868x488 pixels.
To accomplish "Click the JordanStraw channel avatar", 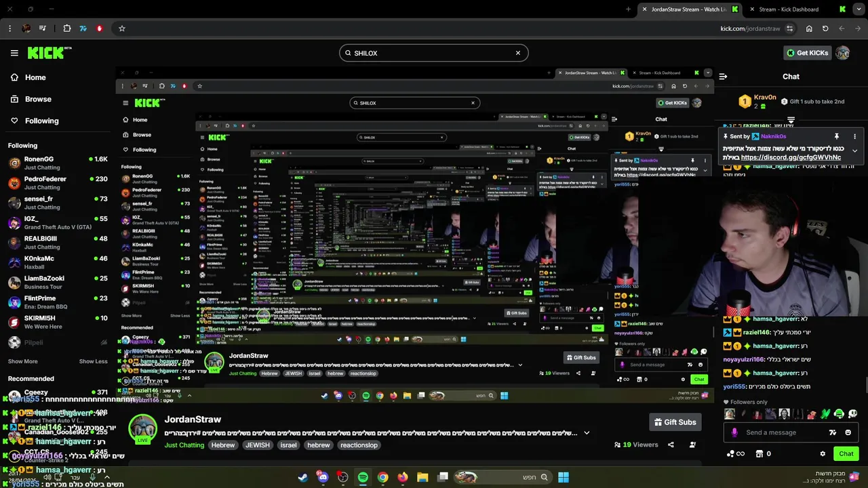I will point(143,429).
